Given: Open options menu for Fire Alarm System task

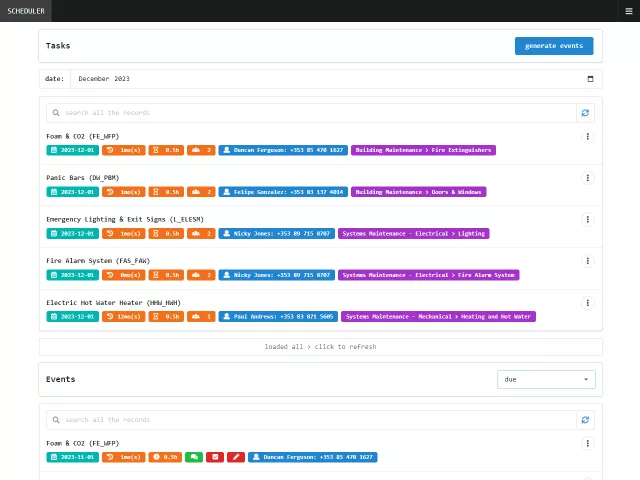Looking at the screenshot, I should [588, 261].
